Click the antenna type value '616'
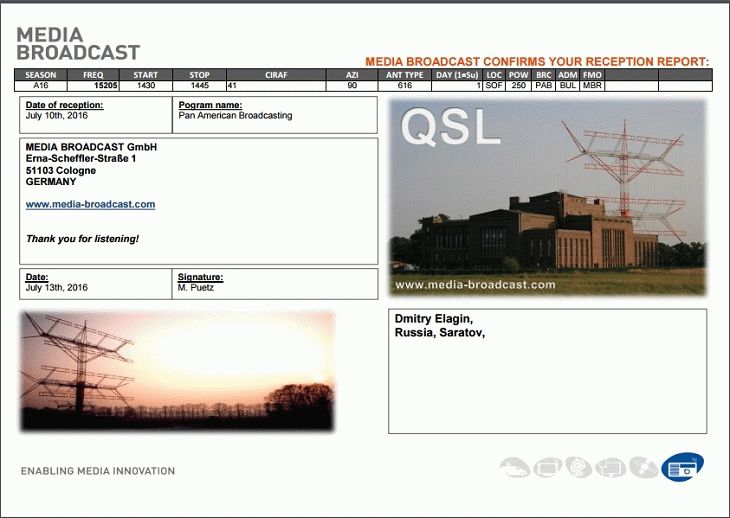Screen dimensions: 730x518 [405, 86]
